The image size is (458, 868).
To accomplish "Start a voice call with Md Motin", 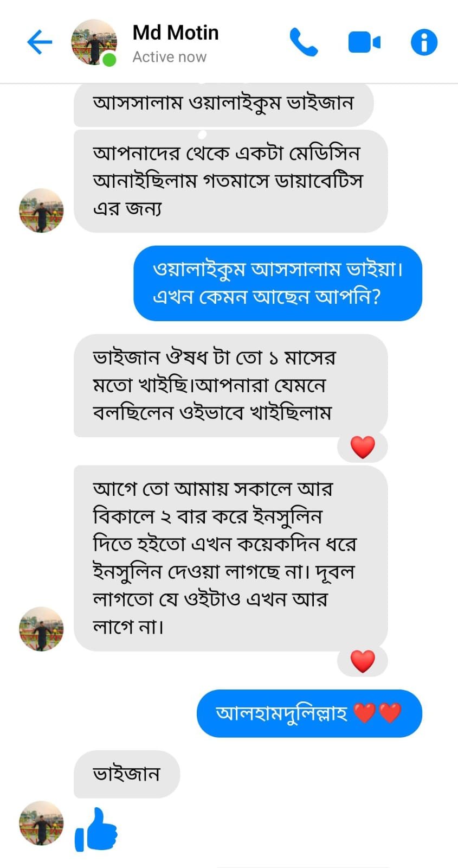I will (x=304, y=41).
